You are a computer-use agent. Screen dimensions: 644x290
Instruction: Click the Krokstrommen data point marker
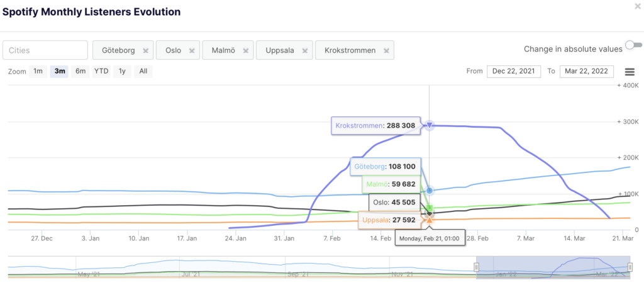(429, 125)
